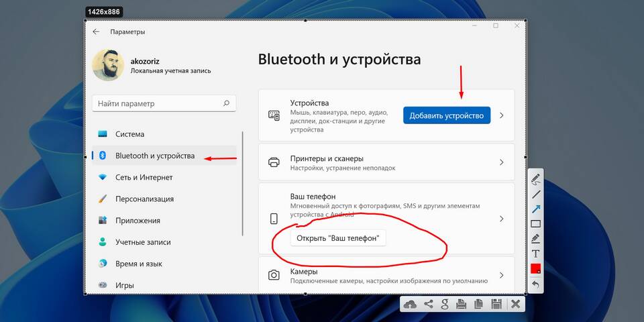Go back with the Settings back arrow
Screen dimensions: 644x322
(x=96, y=32)
